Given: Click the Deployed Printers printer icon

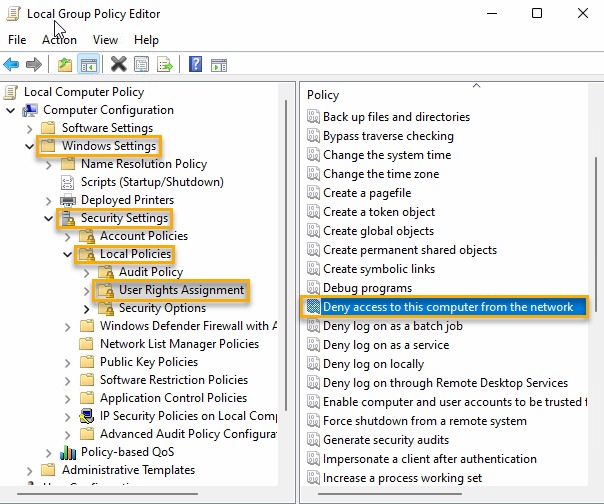Looking at the screenshot, I should pyautogui.click(x=68, y=200).
